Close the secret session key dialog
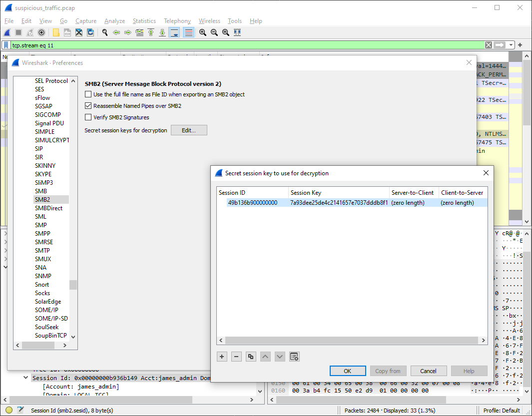Screen dimensions: 532x416 tap(486, 173)
